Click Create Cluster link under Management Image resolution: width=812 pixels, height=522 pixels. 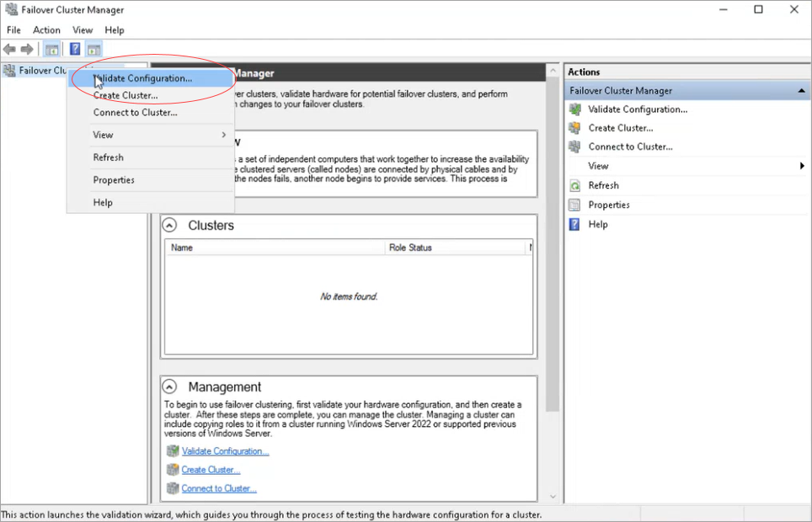211,470
